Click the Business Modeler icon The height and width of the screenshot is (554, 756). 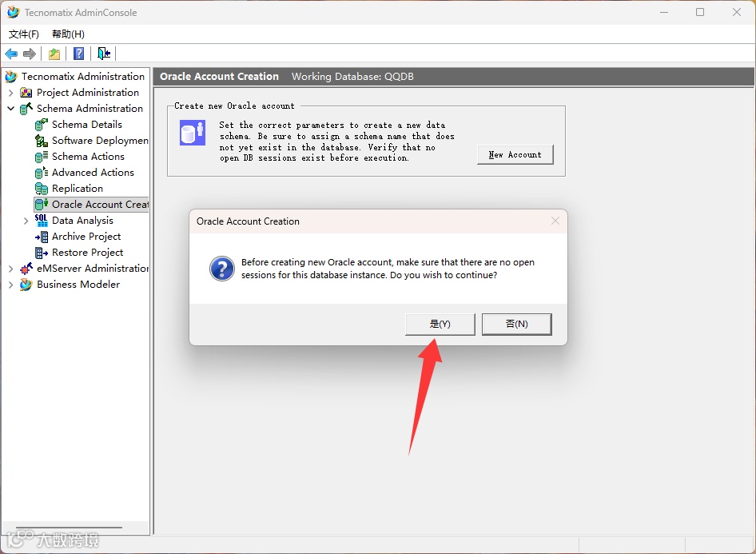(26, 285)
